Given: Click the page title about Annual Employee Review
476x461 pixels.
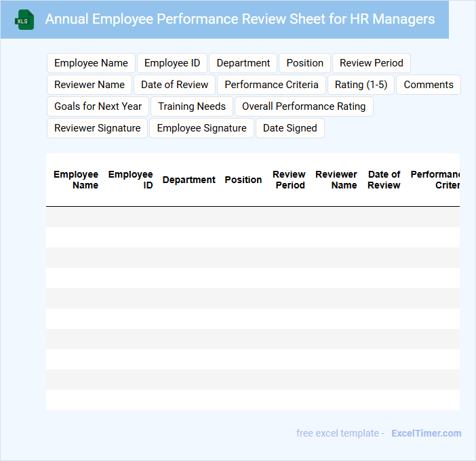Looking at the screenshot, I should (240, 19).
